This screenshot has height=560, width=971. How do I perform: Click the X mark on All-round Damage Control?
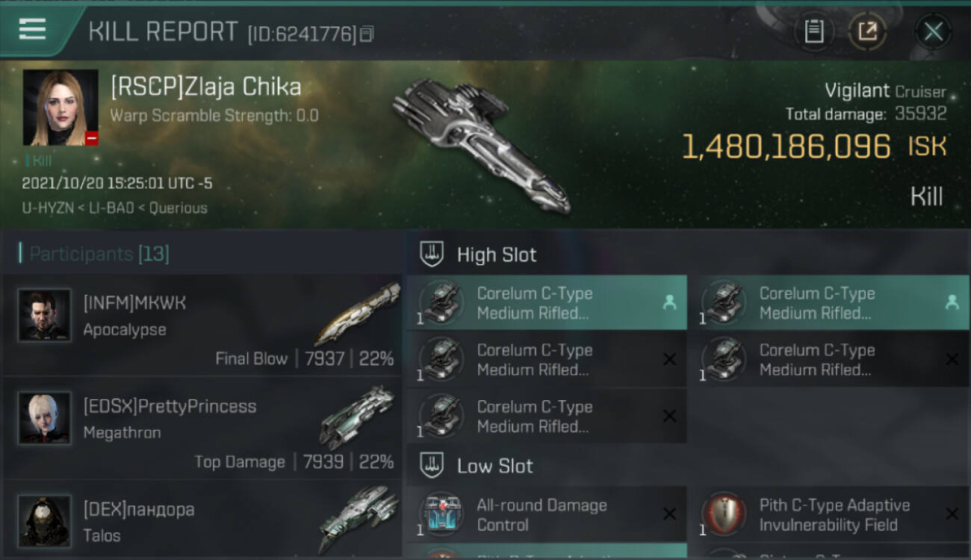pyautogui.click(x=669, y=514)
